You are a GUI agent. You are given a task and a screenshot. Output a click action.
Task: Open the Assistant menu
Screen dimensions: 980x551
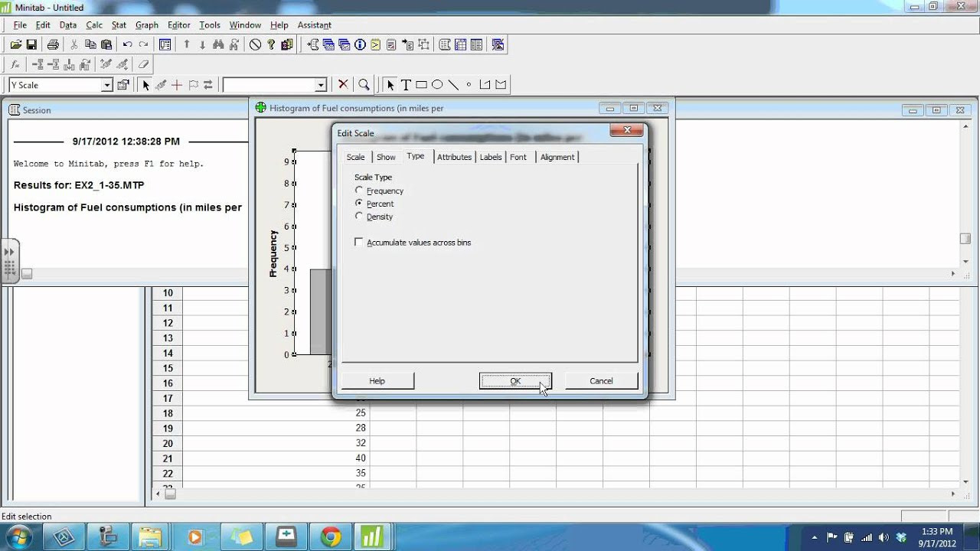[x=315, y=25]
